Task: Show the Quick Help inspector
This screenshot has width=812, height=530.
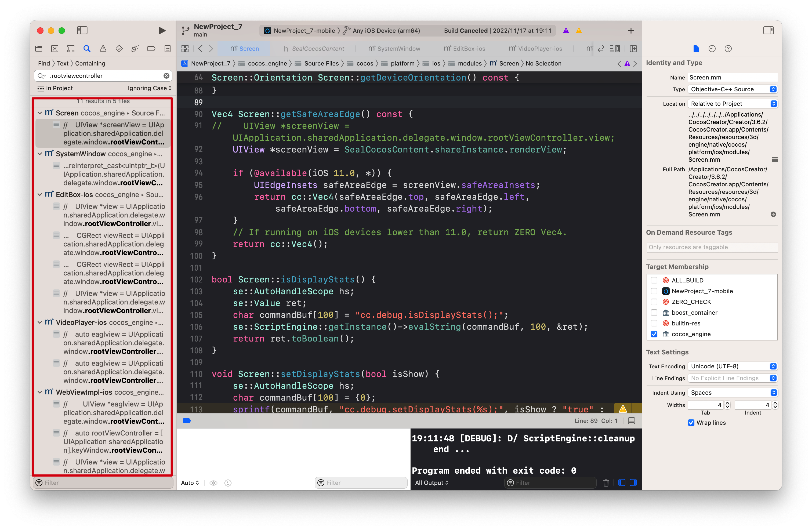Action: pyautogui.click(x=728, y=48)
